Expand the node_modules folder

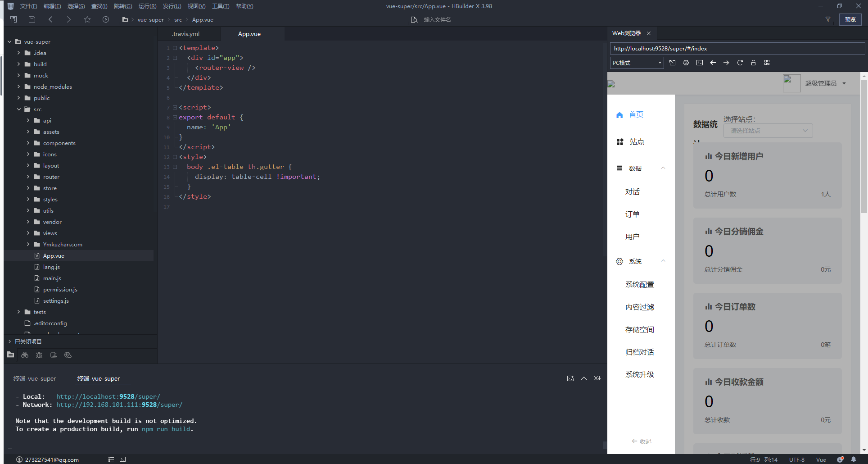pyautogui.click(x=19, y=87)
